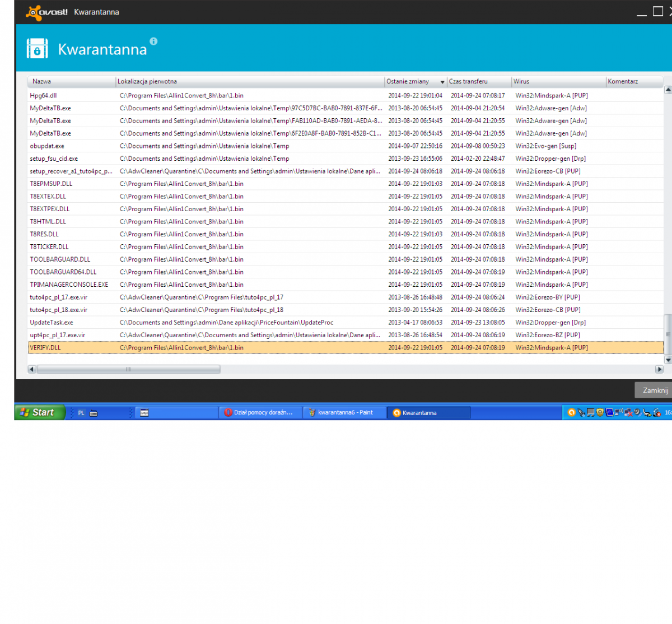672x624 pixels.
Task: Select the T8EXTPEX.DLL row
Action: coord(346,209)
